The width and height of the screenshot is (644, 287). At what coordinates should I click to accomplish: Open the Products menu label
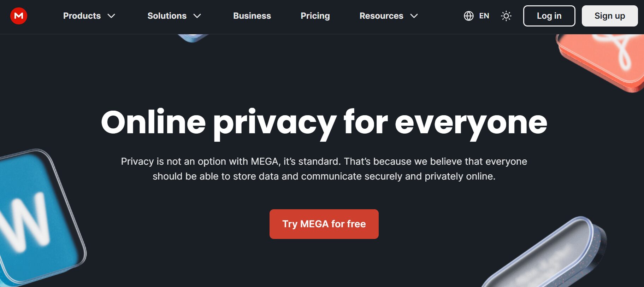pyautogui.click(x=82, y=16)
